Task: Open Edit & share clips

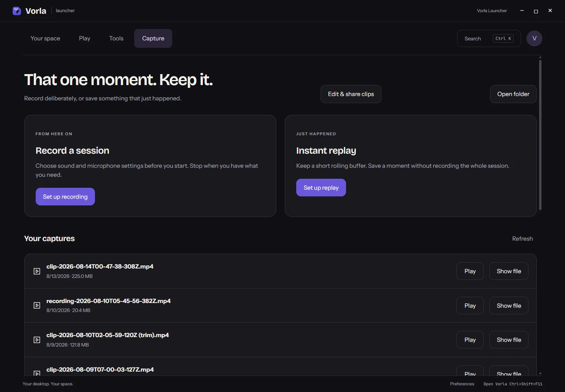Action: (x=351, y=94)
